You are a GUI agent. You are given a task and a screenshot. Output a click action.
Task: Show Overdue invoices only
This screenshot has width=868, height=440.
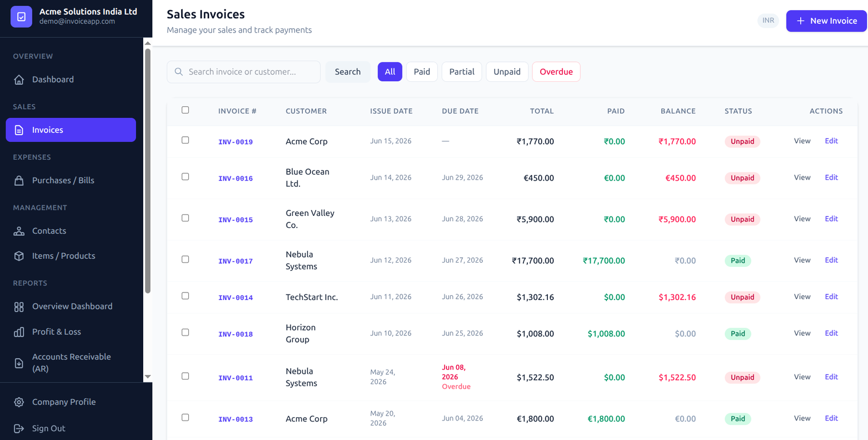click(556, 72)
